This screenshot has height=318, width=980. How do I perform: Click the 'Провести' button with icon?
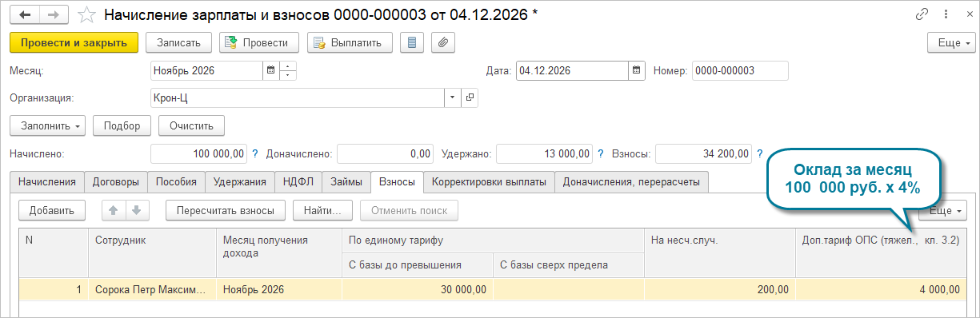[258, 42]
